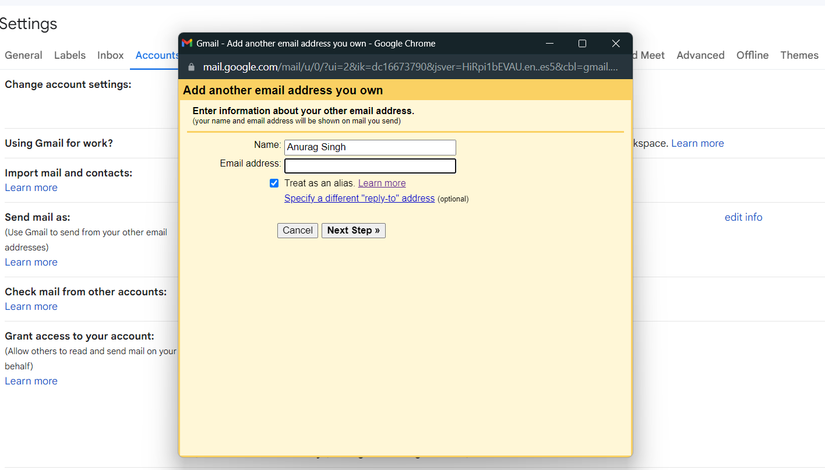This screenshot has width=825, height=470.
Task: Focus the Email address field
Action: tap(370, 166)
